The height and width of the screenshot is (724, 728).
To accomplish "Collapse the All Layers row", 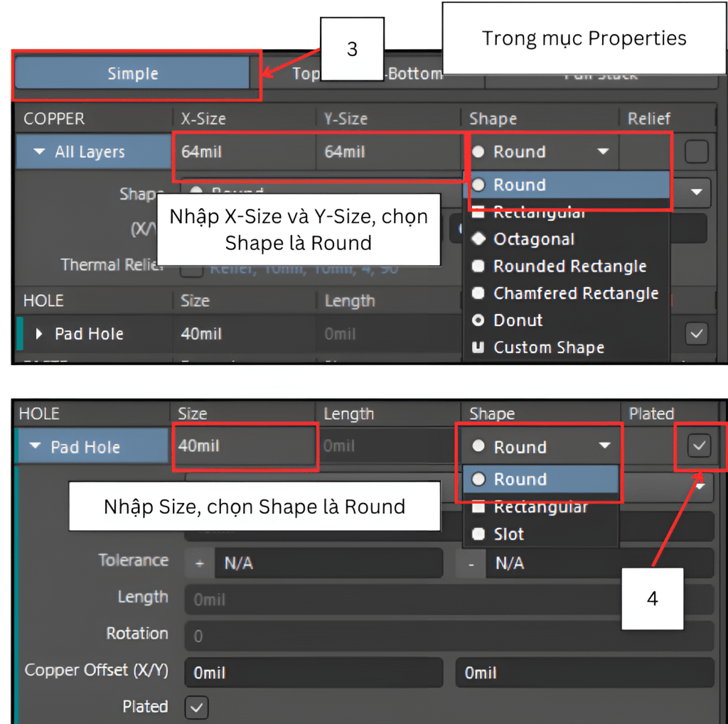I will [x=40, y=152].
